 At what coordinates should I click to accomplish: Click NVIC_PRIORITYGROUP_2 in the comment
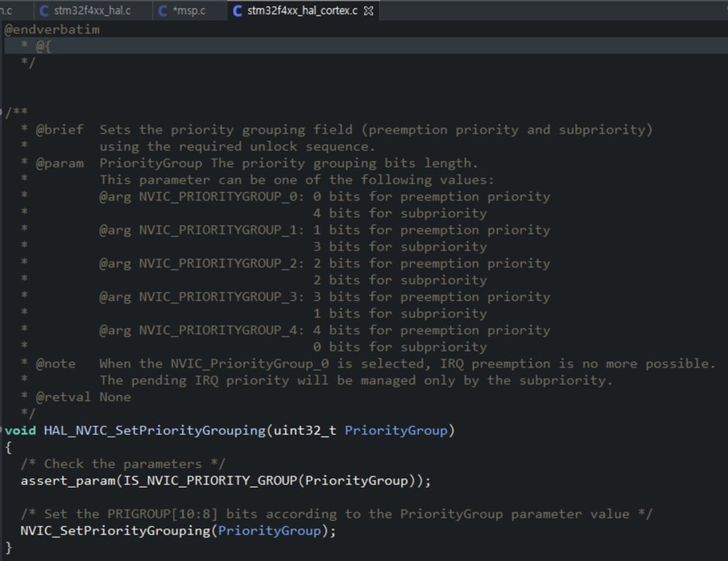(x=220, y=264)
